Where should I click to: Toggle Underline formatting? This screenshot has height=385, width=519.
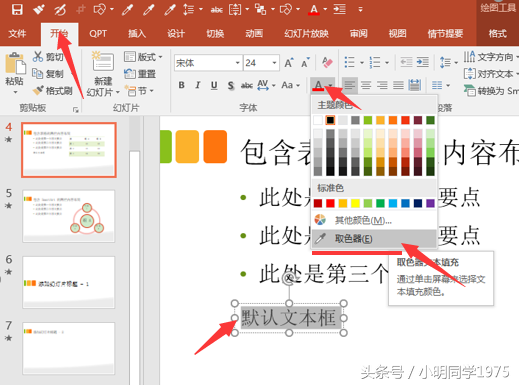coord(214,86)
